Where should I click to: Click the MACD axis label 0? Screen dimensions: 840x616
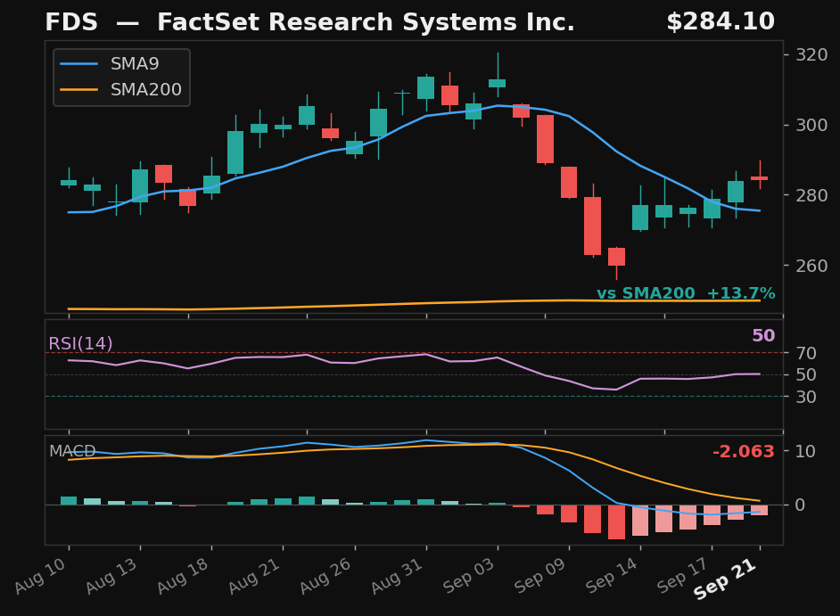(x=801, y=505)
